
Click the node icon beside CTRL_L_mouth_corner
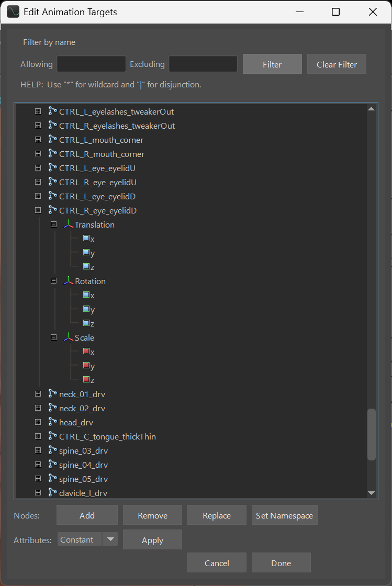(x=52, y=140)
